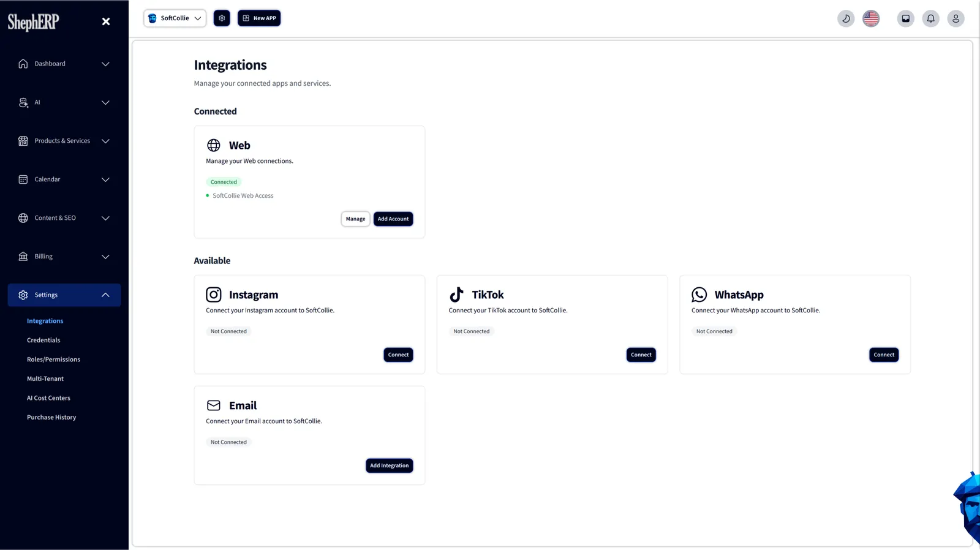This screenshot has width=980, height=550.
Task: Change language via the US flag icon
Action: 871,18
